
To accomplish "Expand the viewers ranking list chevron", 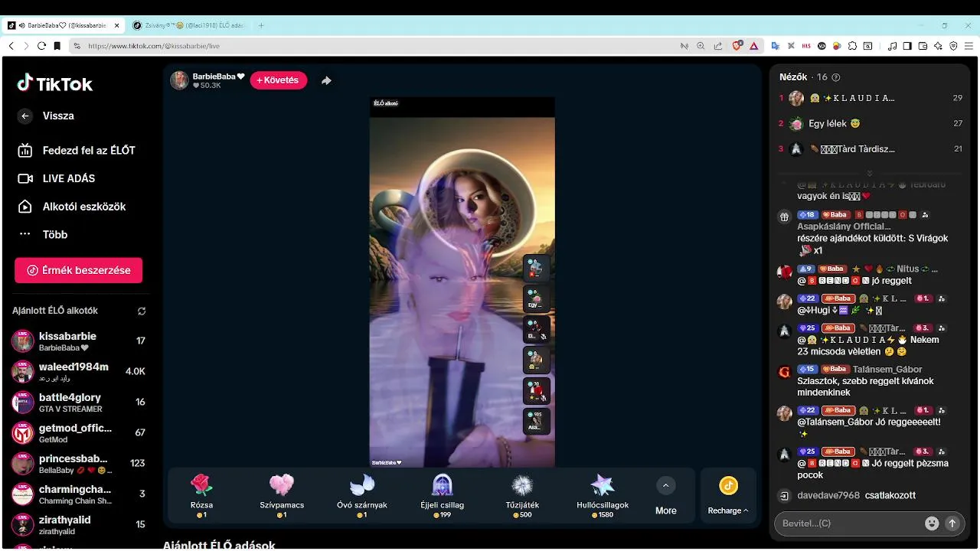I will [x=870, y=173].
